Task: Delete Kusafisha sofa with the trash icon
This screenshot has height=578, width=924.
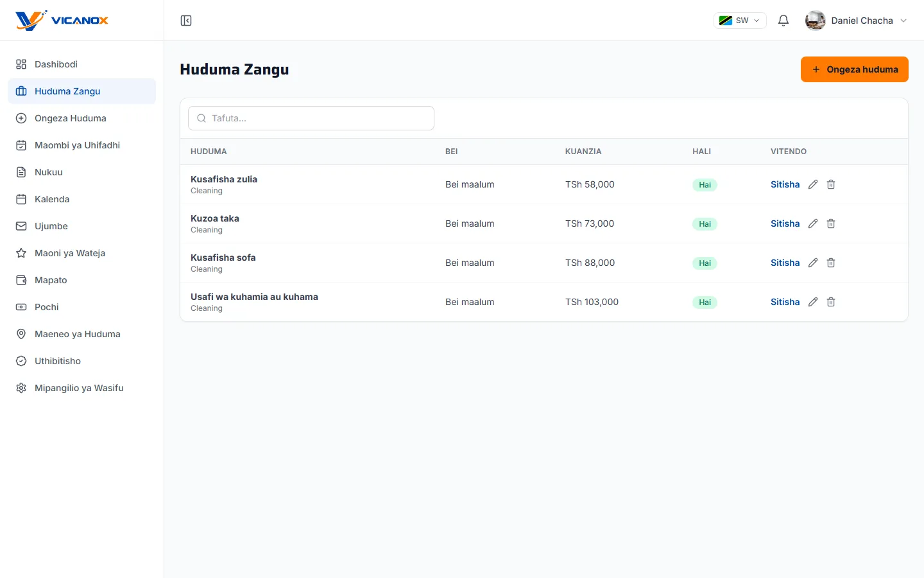Action: coord(831,263)
